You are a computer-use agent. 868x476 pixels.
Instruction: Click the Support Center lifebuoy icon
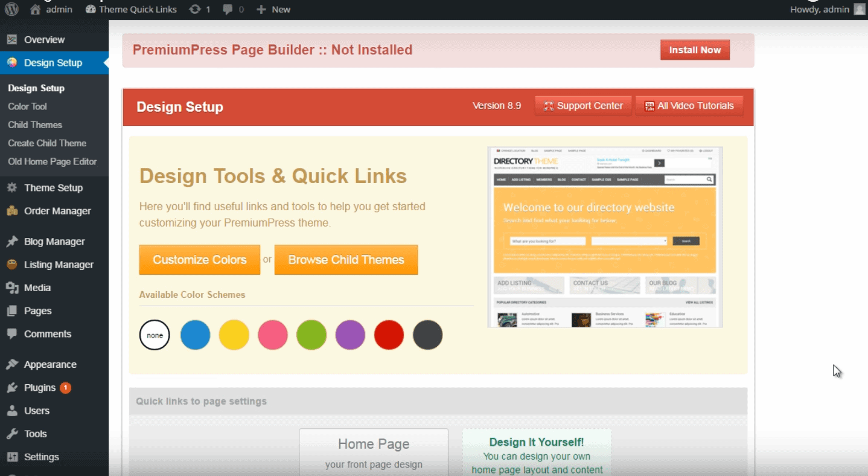tap(548, 106)
